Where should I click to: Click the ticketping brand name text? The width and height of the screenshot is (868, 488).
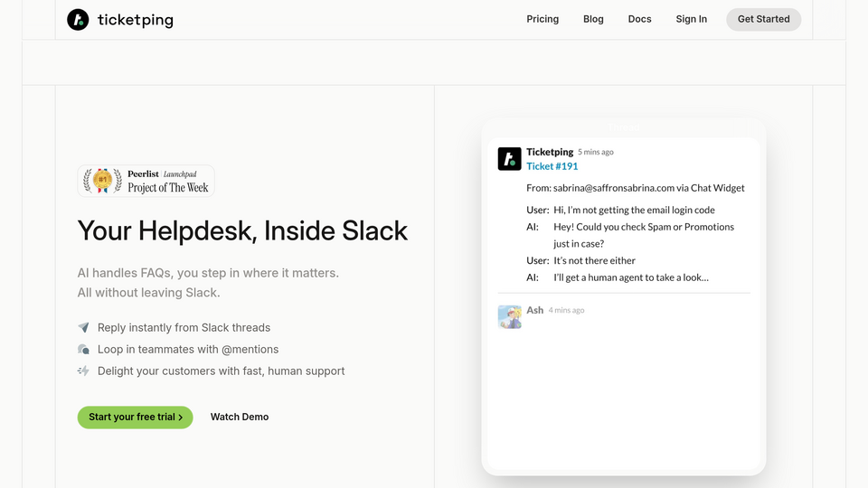pyautogui.click(x=135, y=20)
